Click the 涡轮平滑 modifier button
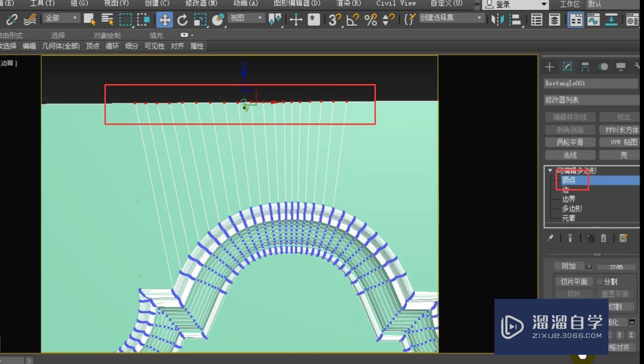Screen dimensions: 644x364 click(570, 142)
